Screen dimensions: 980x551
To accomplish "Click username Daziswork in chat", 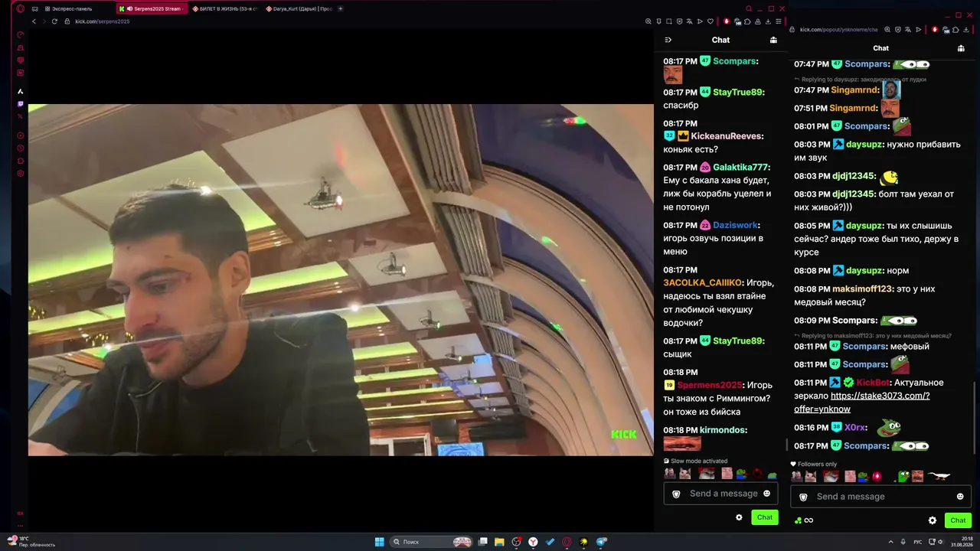I will click(735, 226).
